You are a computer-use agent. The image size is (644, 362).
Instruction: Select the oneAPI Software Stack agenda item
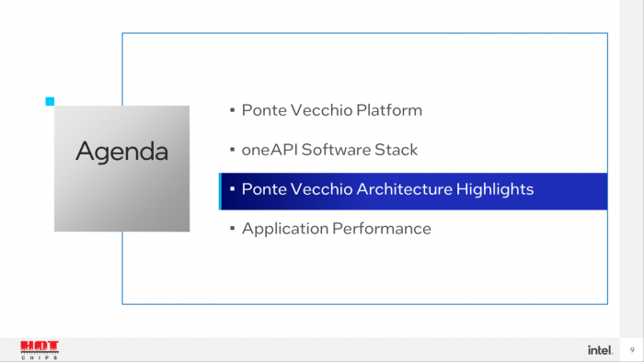[x=329, y=150]
